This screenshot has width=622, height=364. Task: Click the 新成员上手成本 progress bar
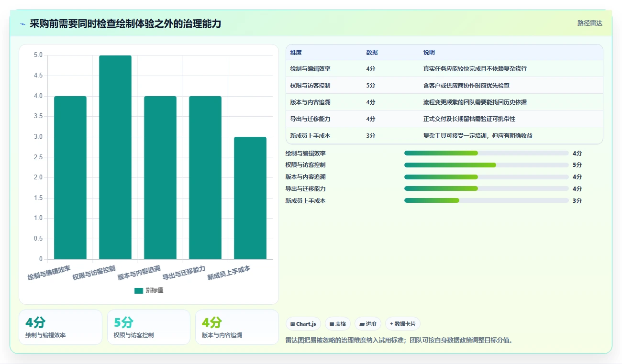click(x=486, y=200)
